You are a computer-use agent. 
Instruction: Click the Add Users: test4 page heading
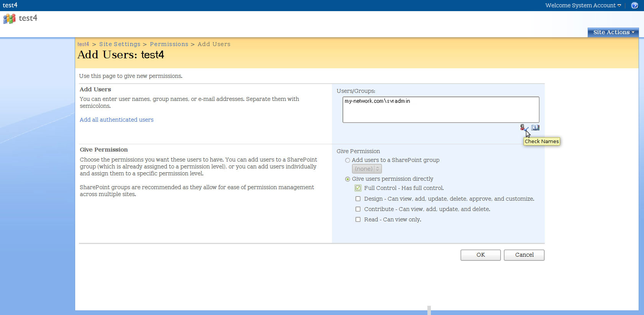click(x=121, y=55)
